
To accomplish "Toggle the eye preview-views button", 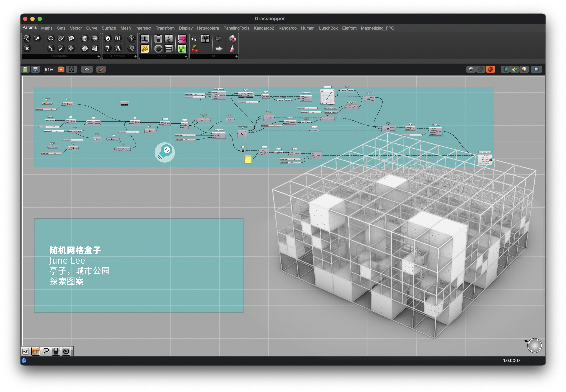I will pos(87,69).
